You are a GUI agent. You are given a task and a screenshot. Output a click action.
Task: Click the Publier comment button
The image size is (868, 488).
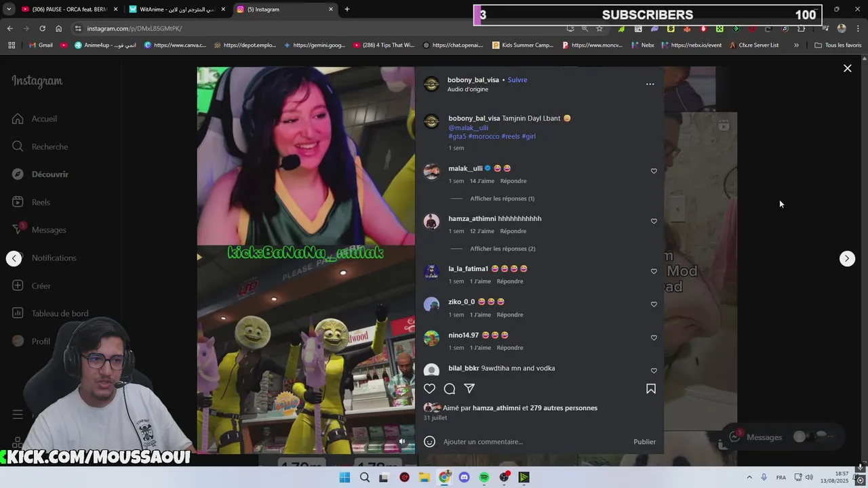644,442
